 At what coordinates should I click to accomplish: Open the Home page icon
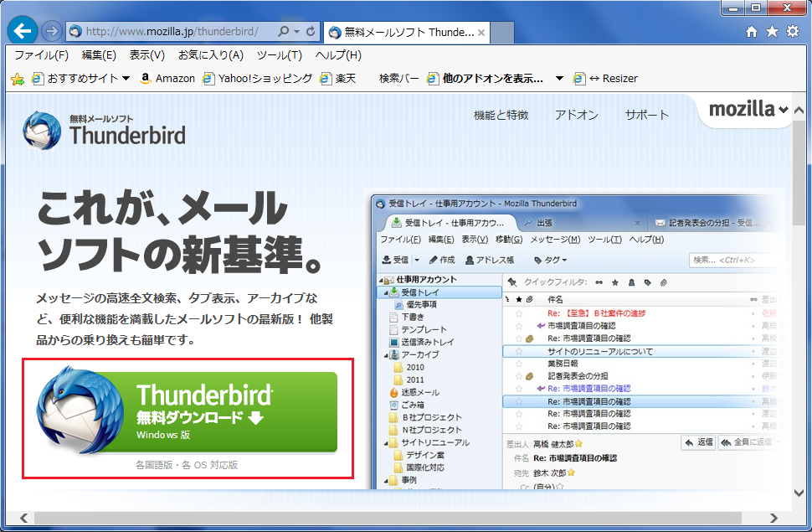pos(752,32)
